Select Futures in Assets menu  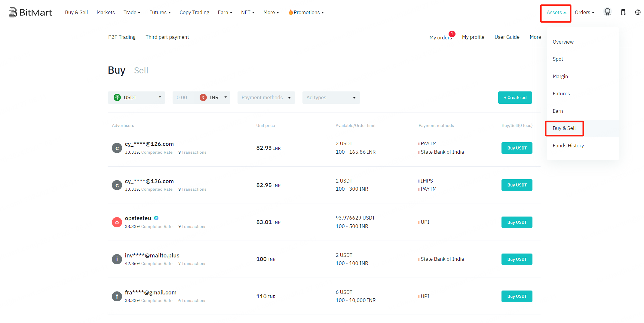[x=583, y=94]
